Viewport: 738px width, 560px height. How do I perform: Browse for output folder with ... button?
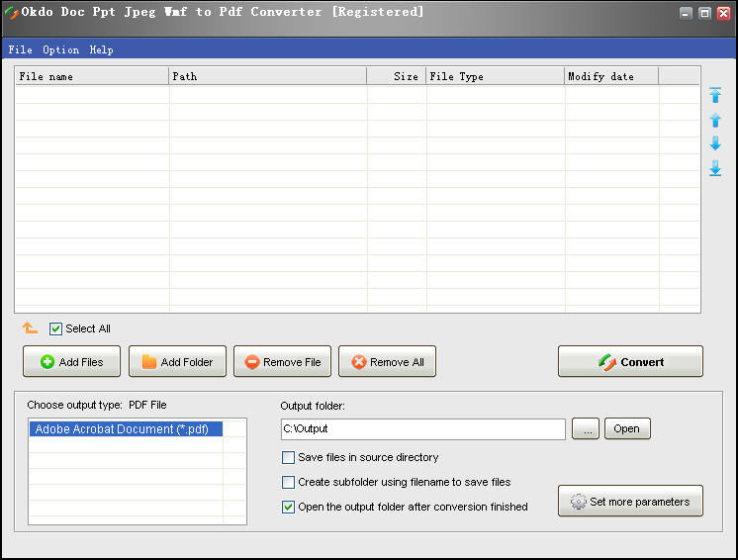(x=586, y=428)
